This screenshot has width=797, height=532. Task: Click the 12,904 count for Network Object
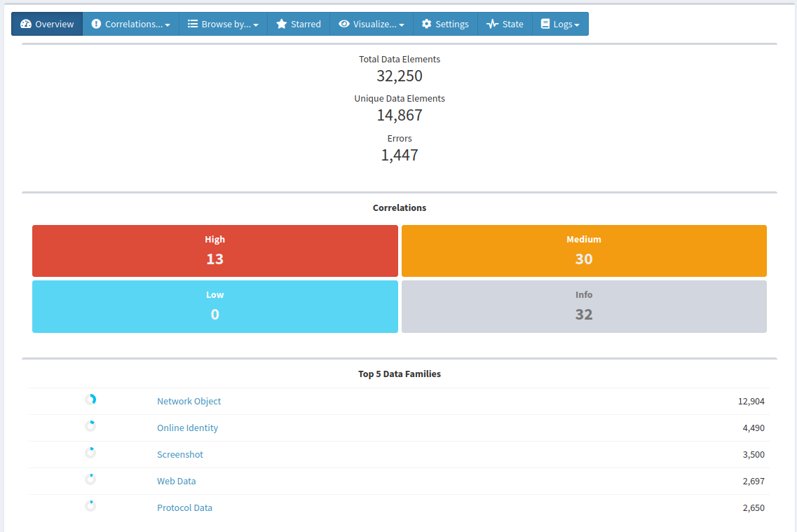click(x=751, y=402)
